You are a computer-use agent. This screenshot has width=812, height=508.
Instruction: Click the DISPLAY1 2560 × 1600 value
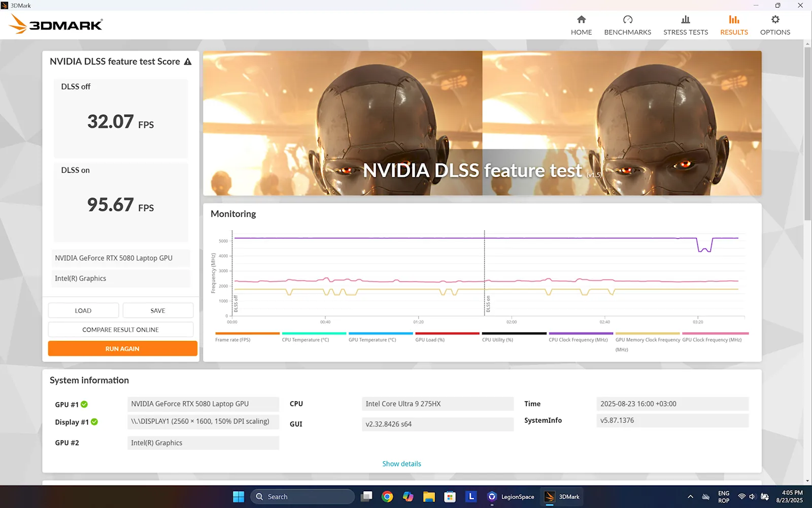203,422
